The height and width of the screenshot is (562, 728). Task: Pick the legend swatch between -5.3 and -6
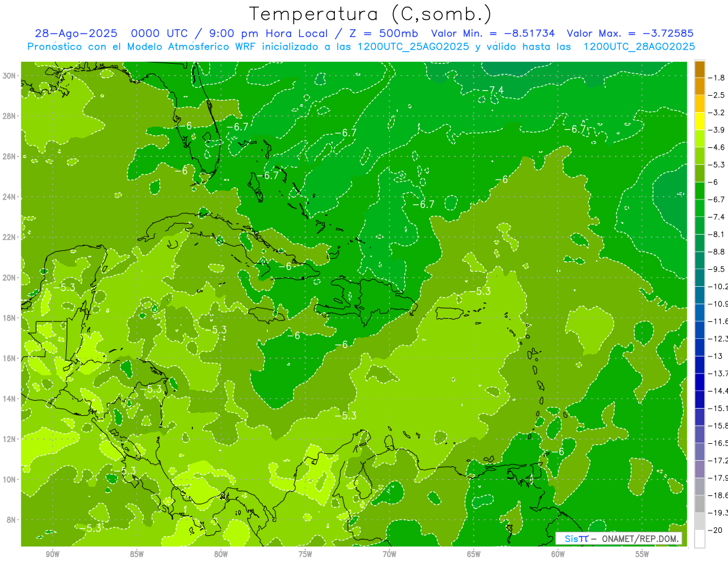(699, 173)
